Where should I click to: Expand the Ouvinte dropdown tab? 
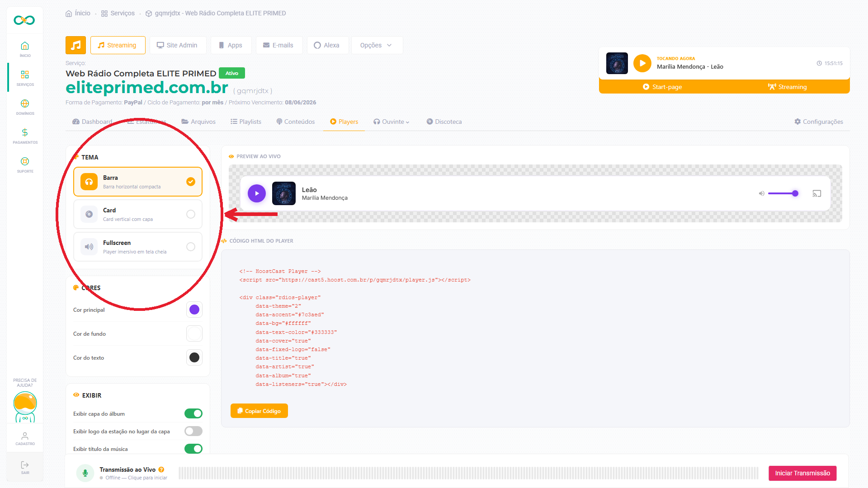(x=392, y=122)
